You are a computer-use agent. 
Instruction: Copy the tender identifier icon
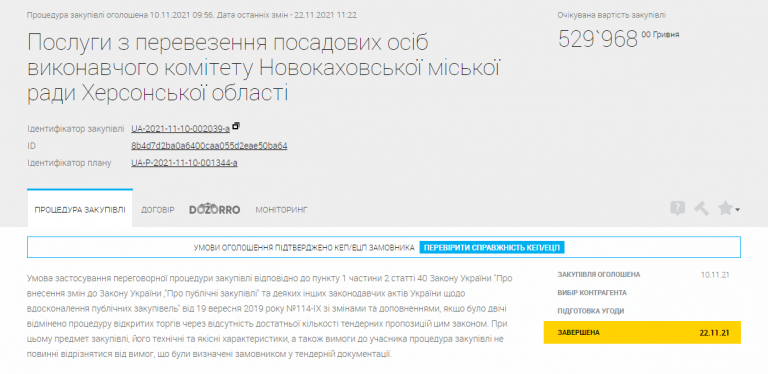[x=236, y=126]
